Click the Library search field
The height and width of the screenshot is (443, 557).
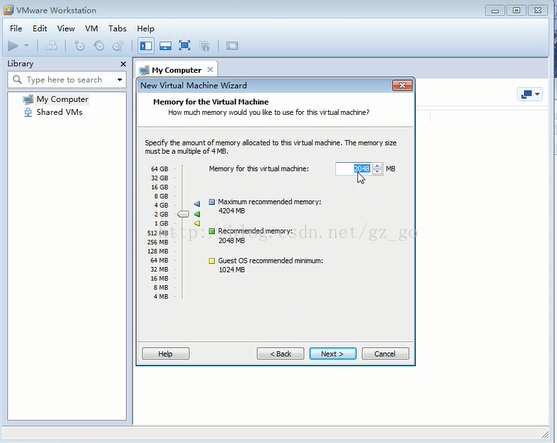[67, 80]
